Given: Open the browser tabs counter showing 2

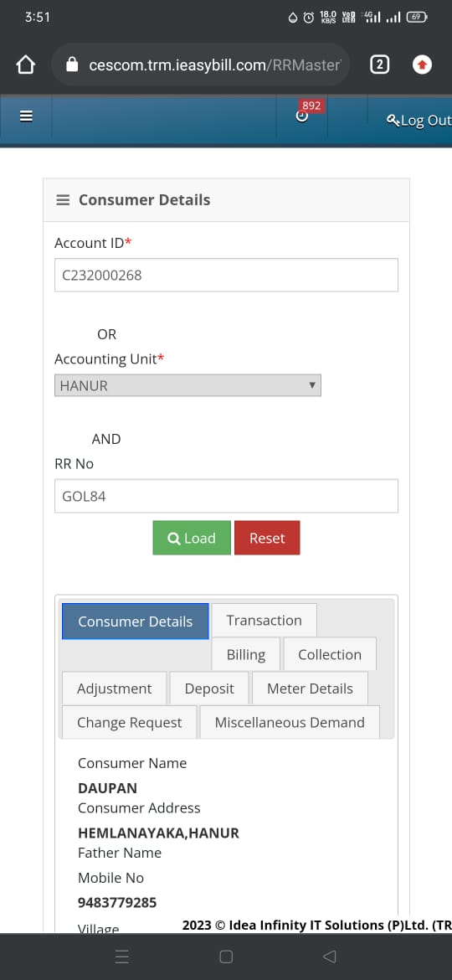Looking at the screenshot, I should [379, 64].
